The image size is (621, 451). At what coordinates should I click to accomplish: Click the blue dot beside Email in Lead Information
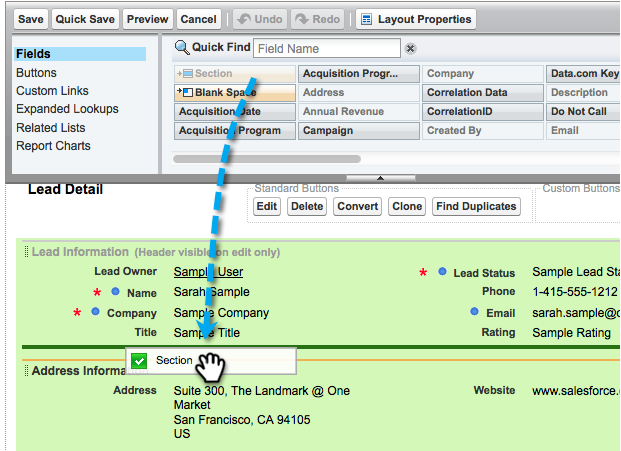[474, 312]
